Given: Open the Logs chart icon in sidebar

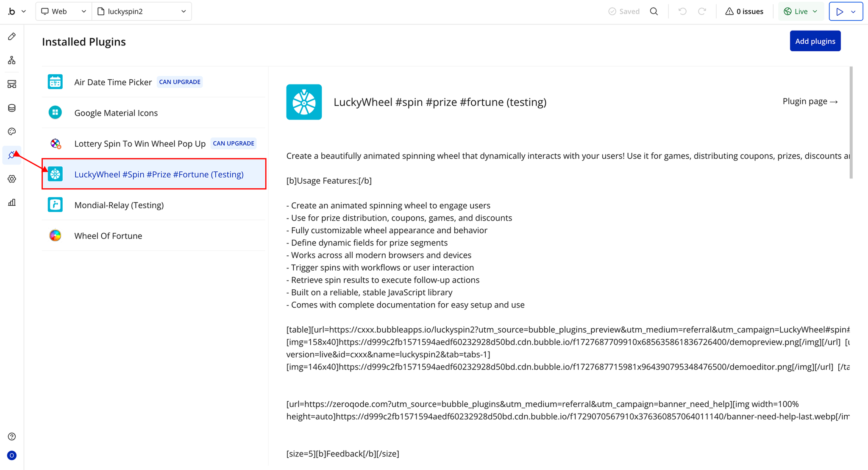Looking at the screenshot, I should [x=12, y=203].
